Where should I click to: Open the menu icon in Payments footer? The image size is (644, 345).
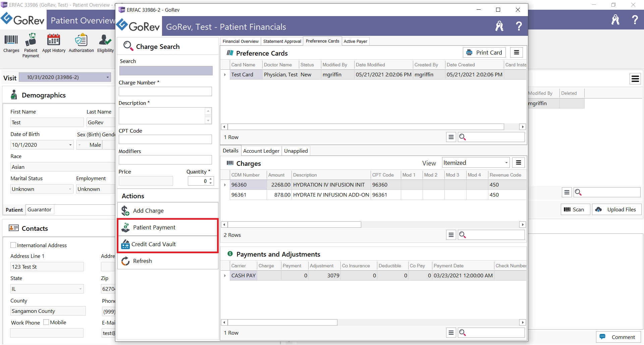tap(451, 333)
